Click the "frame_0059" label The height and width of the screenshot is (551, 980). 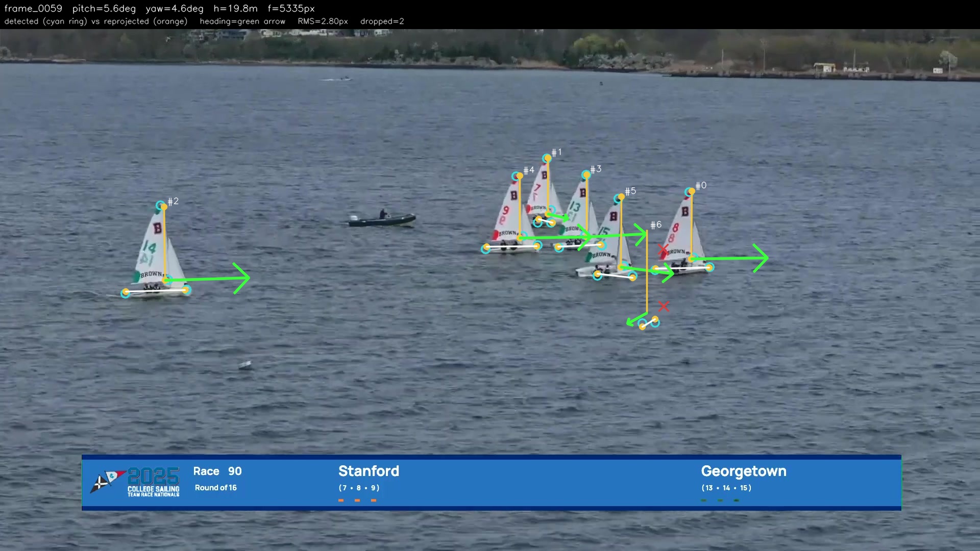(33, 9)
